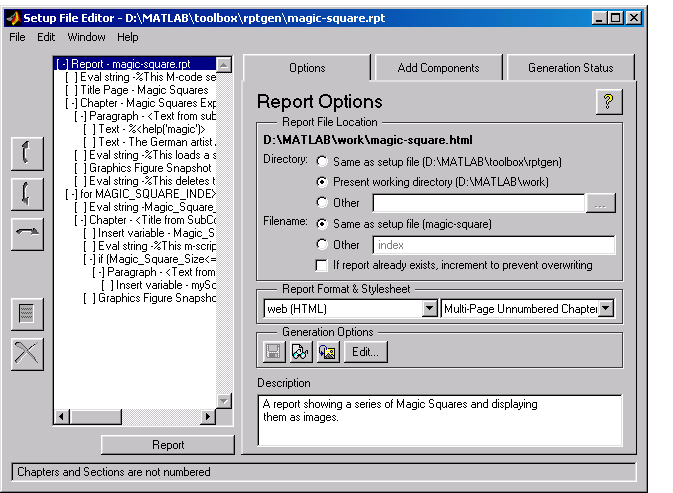Click the outline tree vertical scroll down arrow
This screenshot has width=673, height=493.
click(x=224, y=401)
